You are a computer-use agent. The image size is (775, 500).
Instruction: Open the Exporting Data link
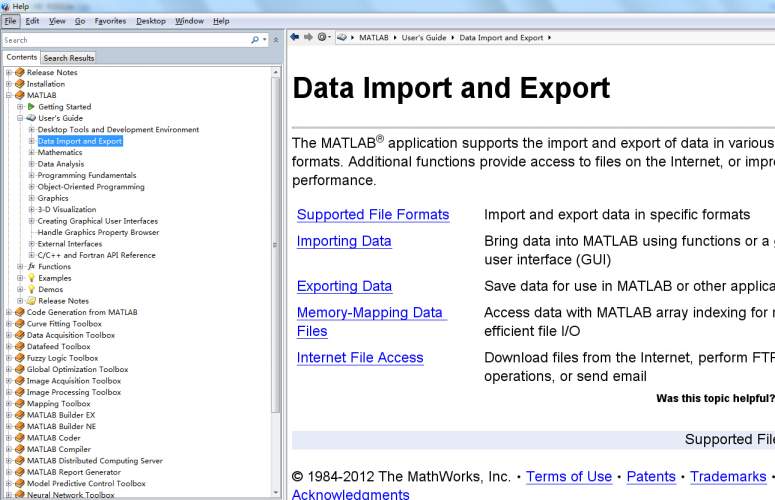point(344,286)
